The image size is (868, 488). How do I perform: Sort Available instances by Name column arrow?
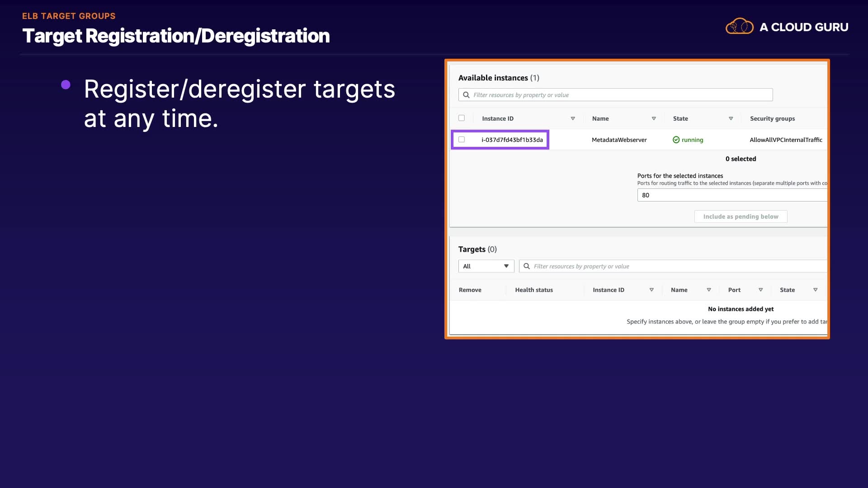(x=653, y=118)
